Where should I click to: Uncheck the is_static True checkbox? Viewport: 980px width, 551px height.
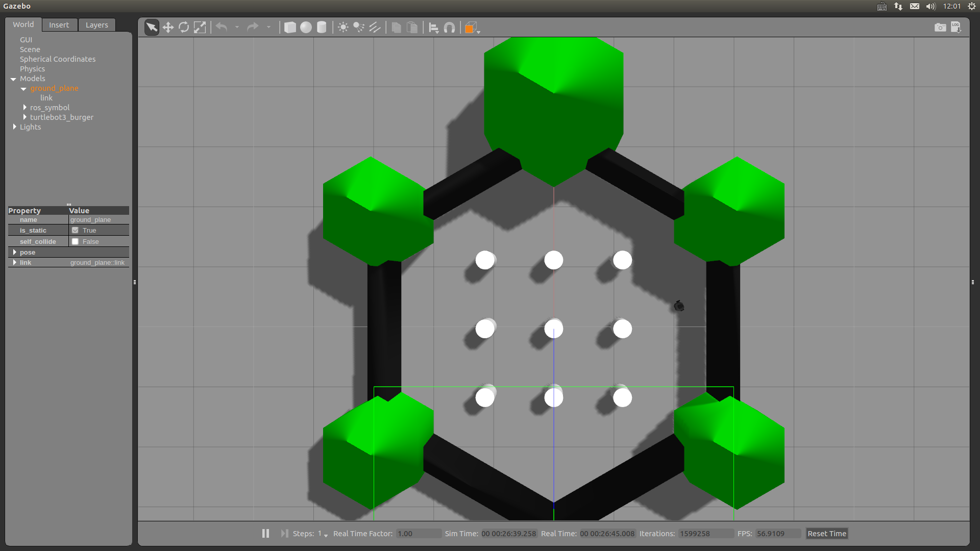[75, 230]
